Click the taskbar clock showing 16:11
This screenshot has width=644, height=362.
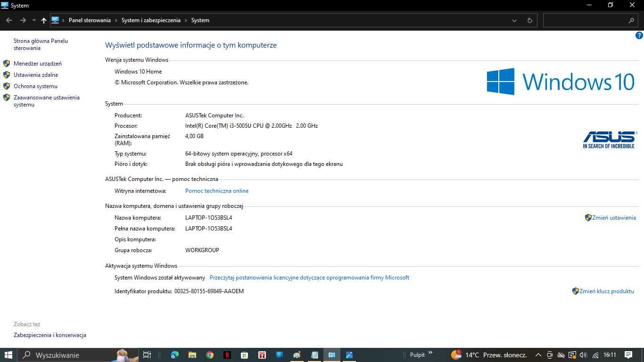610,355
